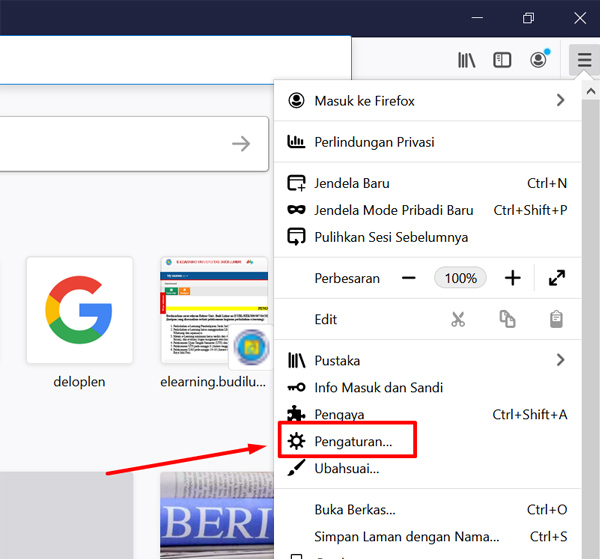Open the newspaper thumbnail tile
The image size is (600, 559).
217,515
